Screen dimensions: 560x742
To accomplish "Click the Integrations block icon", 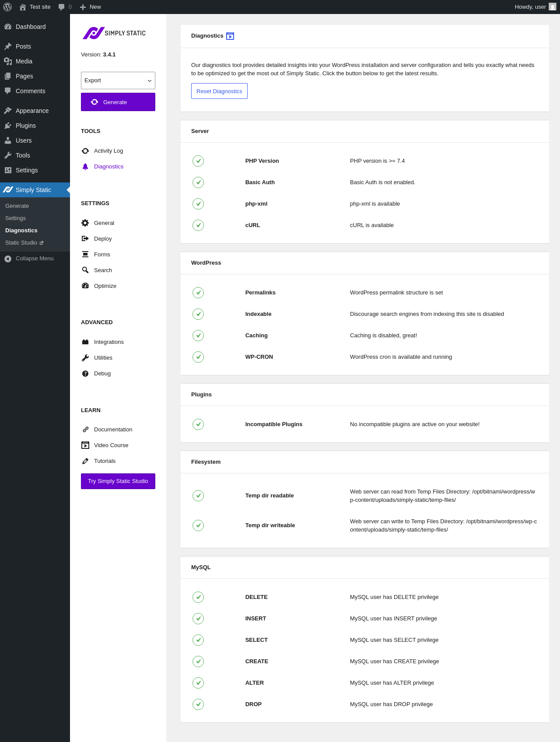I will pyautogui.click(x=85, y=342).
